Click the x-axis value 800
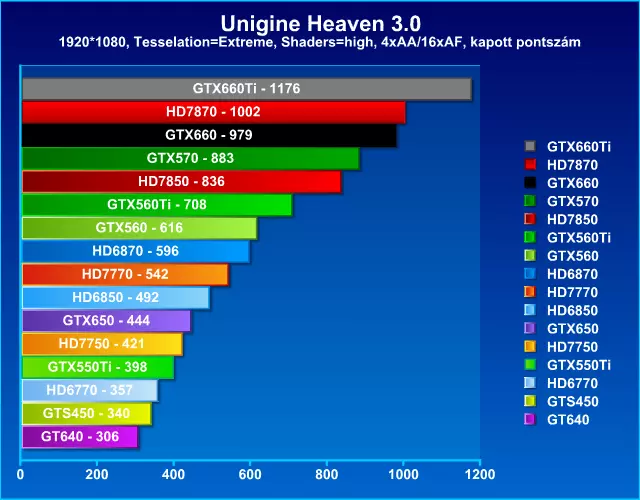Image resolution: width=640 pixels, height=500 pixels. click(x=327, y=475)
